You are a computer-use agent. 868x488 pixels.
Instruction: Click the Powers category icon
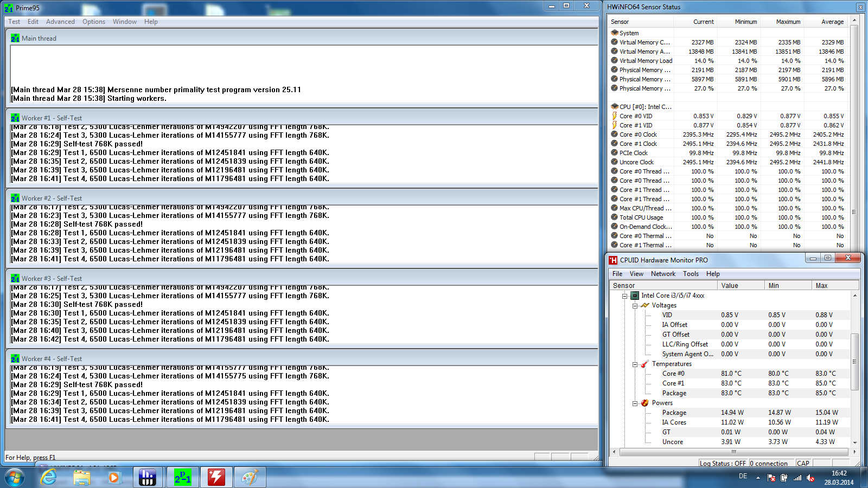[x=645, y=403]
